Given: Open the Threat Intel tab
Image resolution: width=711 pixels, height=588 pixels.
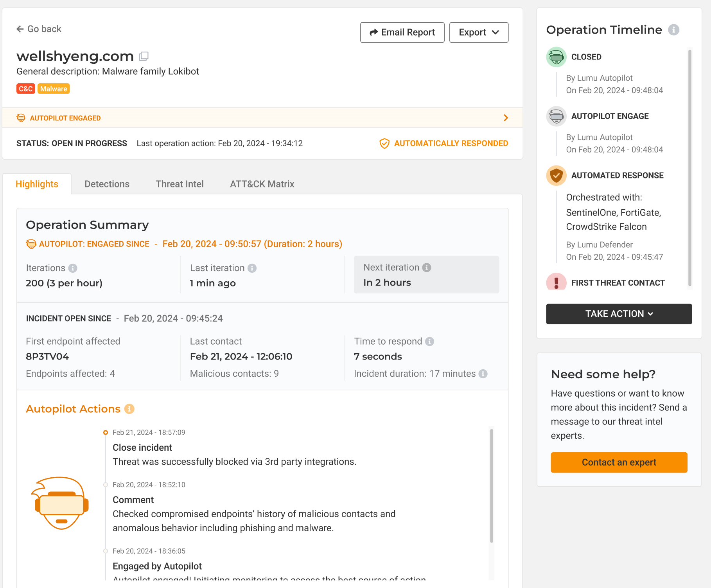Looking at the screenshot, I should pos(180,184).
